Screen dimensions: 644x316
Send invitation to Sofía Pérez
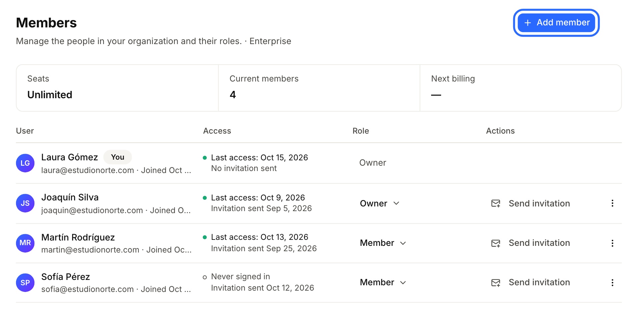click(531, 283)
